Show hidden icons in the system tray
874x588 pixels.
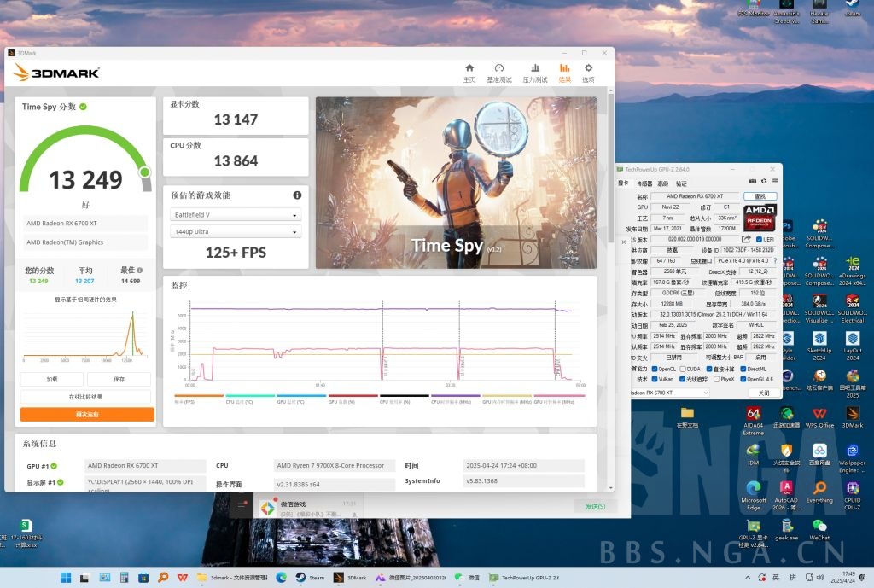point(748,578)
